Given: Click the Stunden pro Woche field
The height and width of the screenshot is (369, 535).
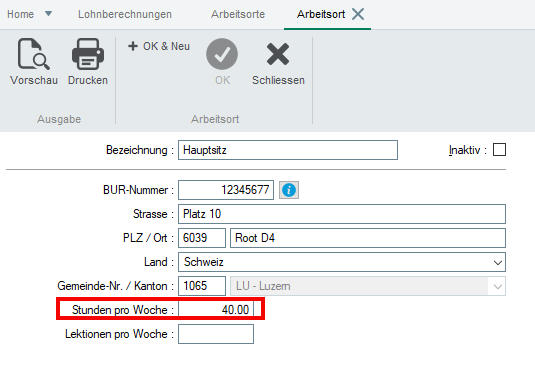Looking at the screenshot, I should [x=216, y=310].
